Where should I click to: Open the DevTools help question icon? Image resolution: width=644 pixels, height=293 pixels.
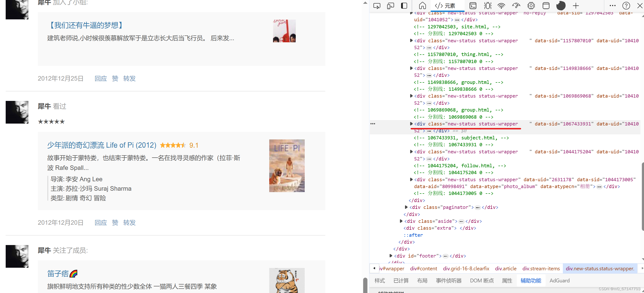point(626,6)
